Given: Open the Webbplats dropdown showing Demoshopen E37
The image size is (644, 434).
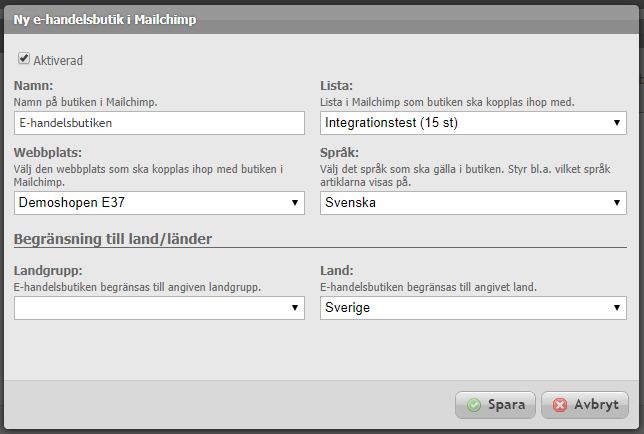Looking at the screenshot, I should 159,203.
